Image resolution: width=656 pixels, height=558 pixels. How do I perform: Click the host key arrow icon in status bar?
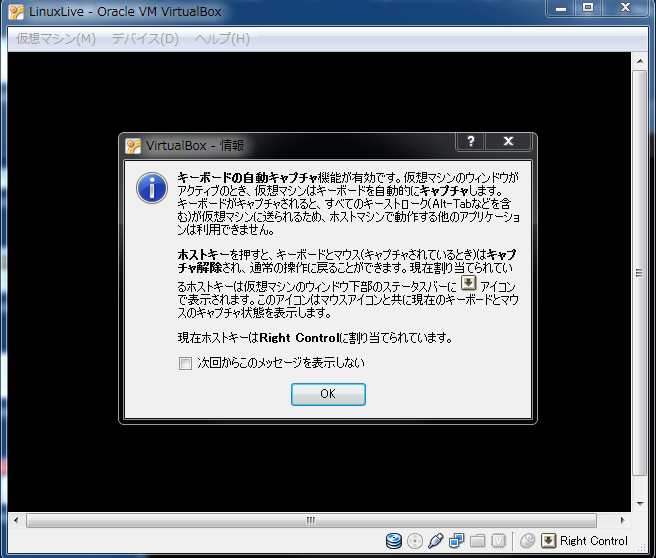[x=548, y=541]
